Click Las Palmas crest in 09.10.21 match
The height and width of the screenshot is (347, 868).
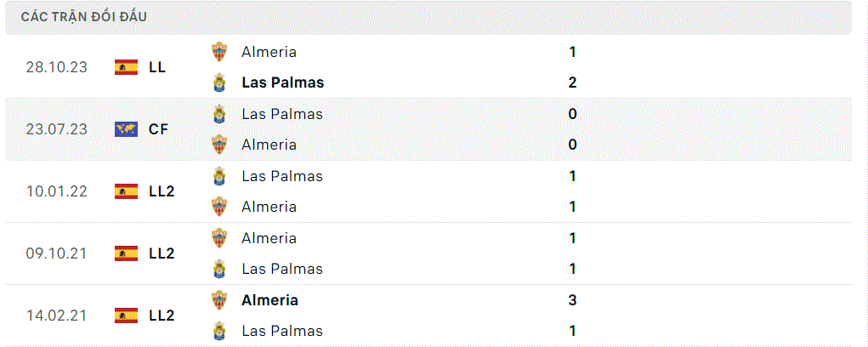219,269
